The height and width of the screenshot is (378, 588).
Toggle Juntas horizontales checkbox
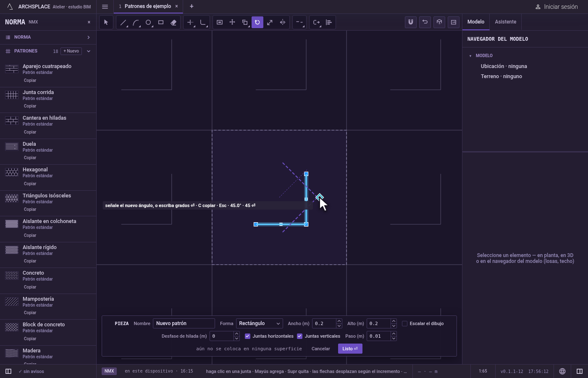[x=247, y=336]
